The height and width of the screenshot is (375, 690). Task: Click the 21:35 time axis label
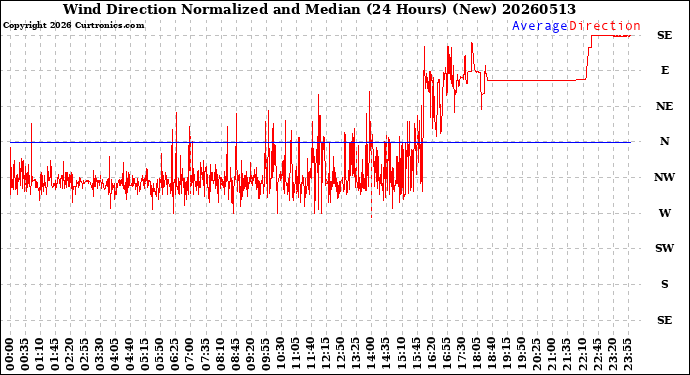tap(566, 354)
